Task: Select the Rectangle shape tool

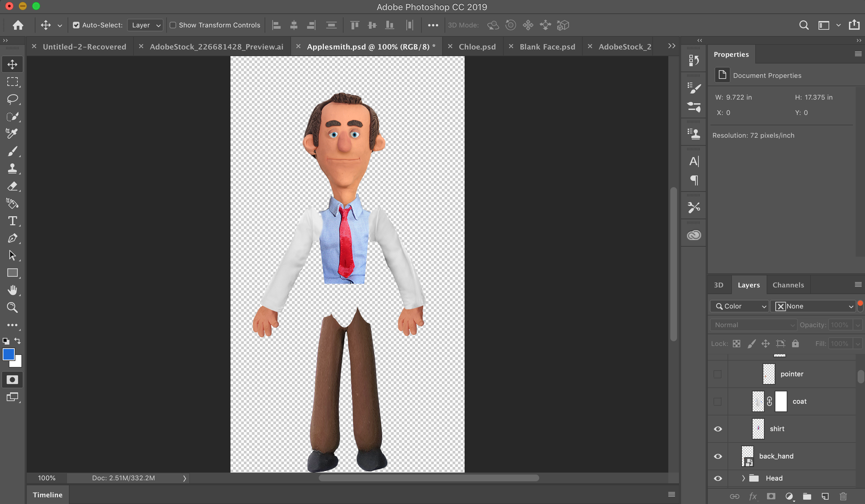Action: 12,273
